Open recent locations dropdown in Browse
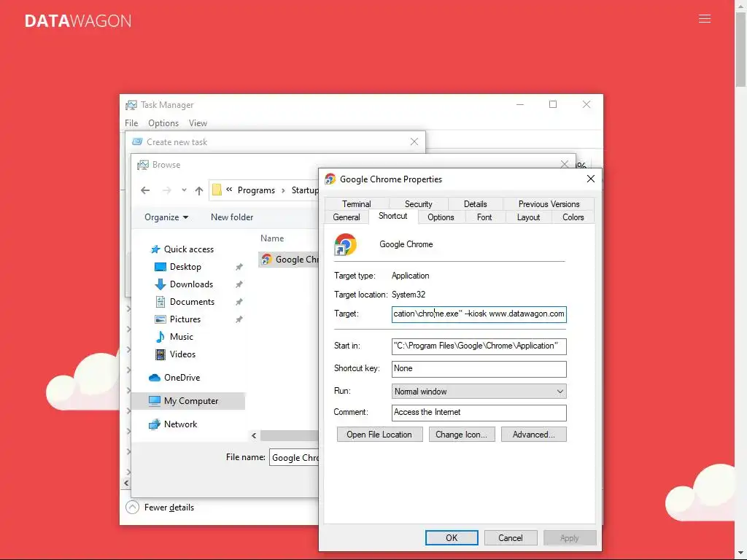747x560 pixels. [184, 190]
